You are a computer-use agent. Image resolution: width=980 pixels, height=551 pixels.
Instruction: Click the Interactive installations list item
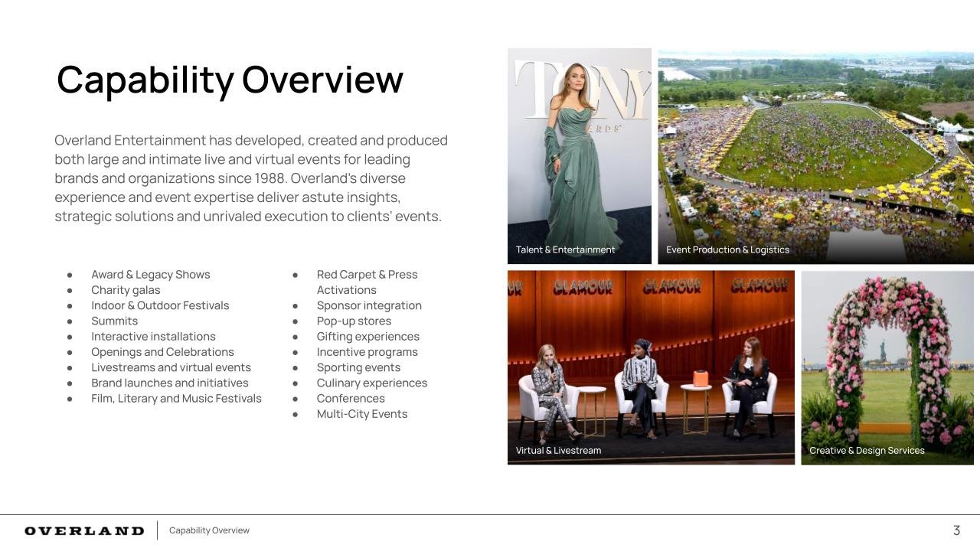[x=153, y=336]
